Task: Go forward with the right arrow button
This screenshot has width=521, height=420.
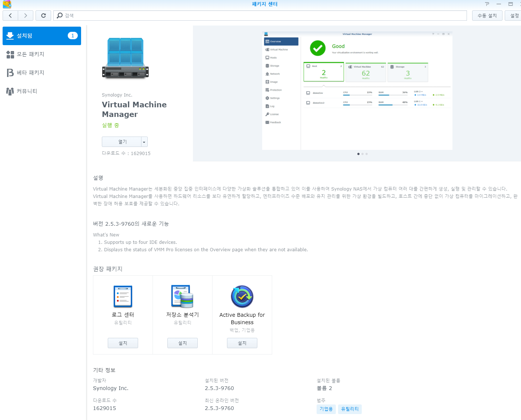Action: (26, 16)
